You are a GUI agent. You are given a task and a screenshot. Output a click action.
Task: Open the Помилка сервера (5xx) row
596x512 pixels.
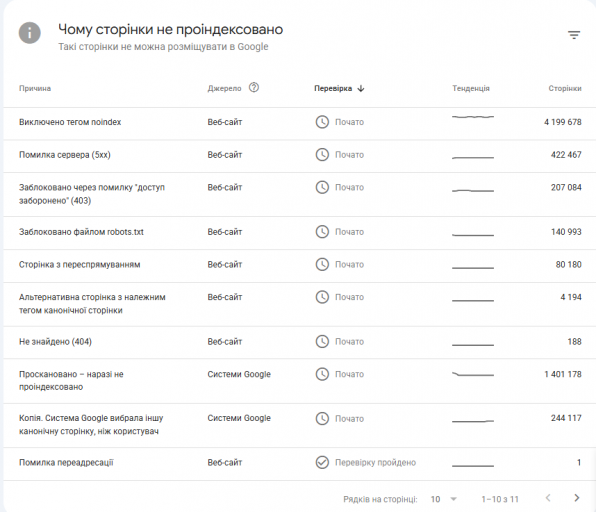(300, 156)
